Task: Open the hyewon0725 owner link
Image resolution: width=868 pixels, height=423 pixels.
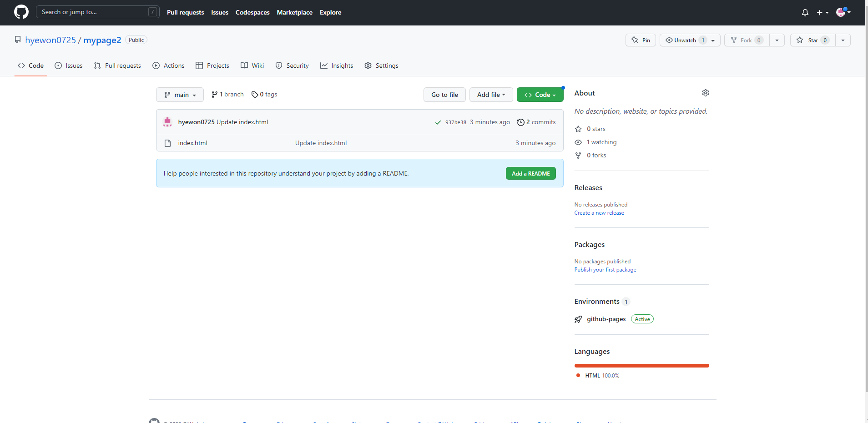Action: click(x=50, y=40)
